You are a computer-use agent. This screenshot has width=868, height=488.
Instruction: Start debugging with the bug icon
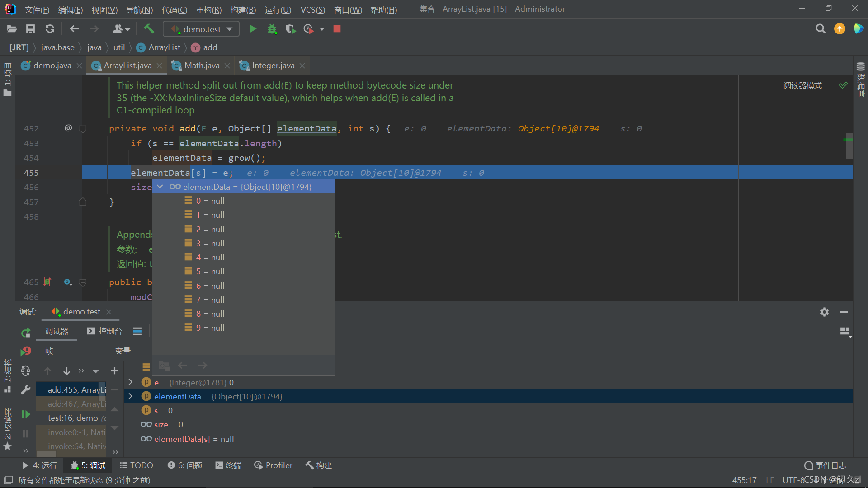(272, 29)
